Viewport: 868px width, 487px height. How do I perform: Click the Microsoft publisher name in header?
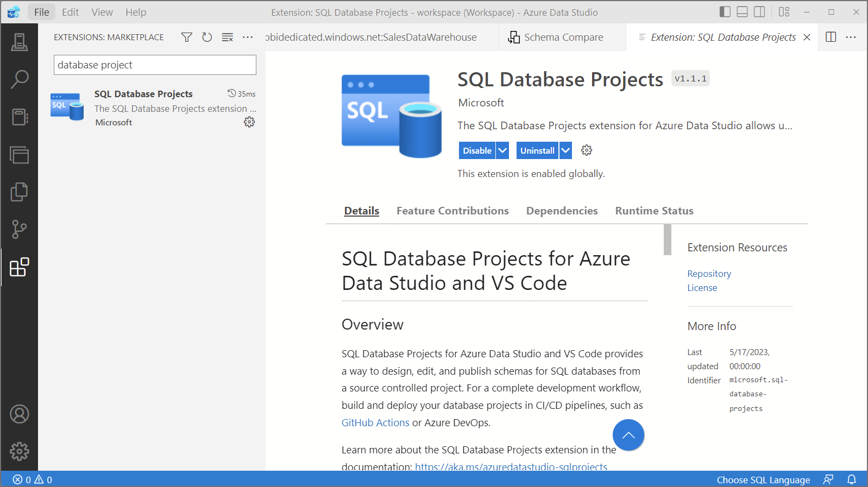click(481, 103)
